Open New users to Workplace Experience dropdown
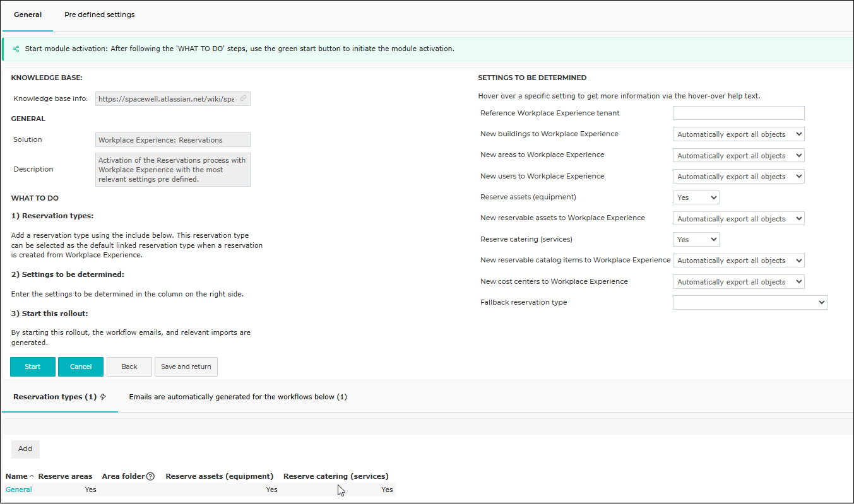Image resolution: width=854 pixels, height=504 pixels. (x=738, y=177)
